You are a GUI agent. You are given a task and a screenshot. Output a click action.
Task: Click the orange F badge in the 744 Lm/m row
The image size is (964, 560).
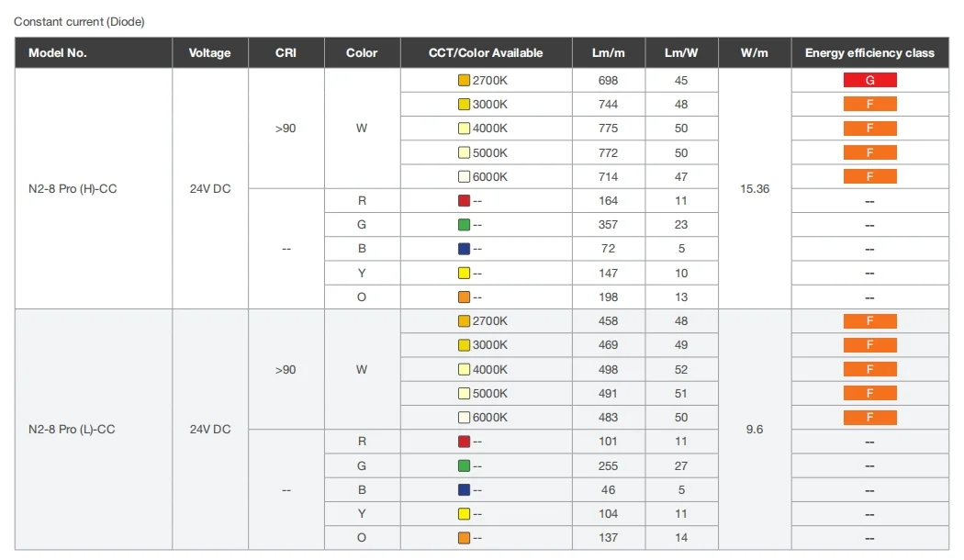869,105
